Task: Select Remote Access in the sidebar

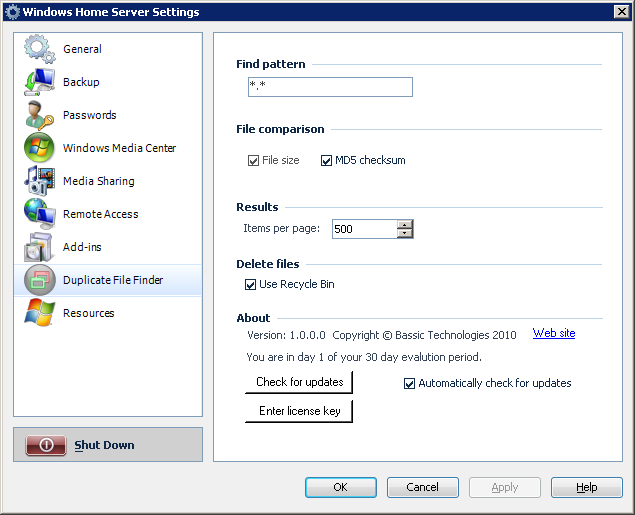Action: click(100, 214)
